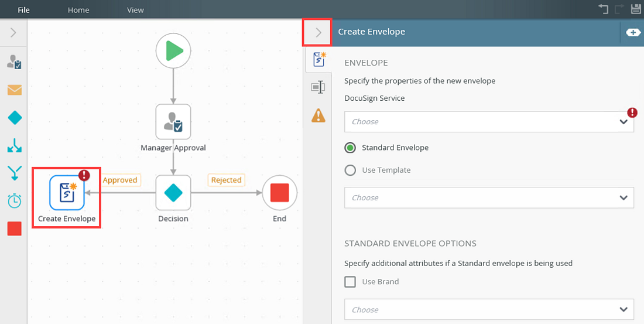Screen dimensions: 644x324
Task: Expand the DocuSign Service dropdown
Action: point(489,122)
